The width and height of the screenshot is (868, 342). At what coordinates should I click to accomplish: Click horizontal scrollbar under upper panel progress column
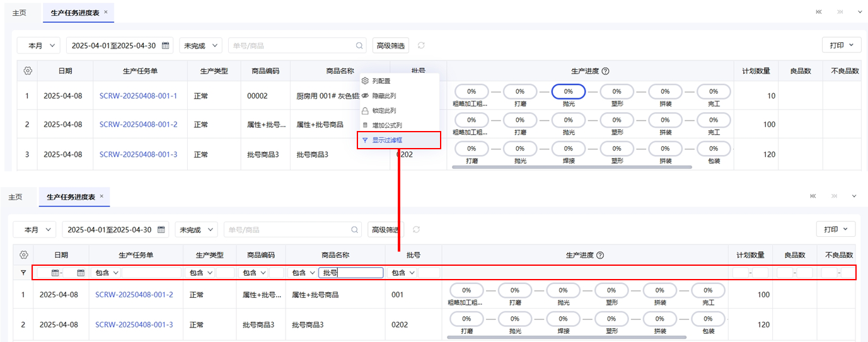point(573,168)
